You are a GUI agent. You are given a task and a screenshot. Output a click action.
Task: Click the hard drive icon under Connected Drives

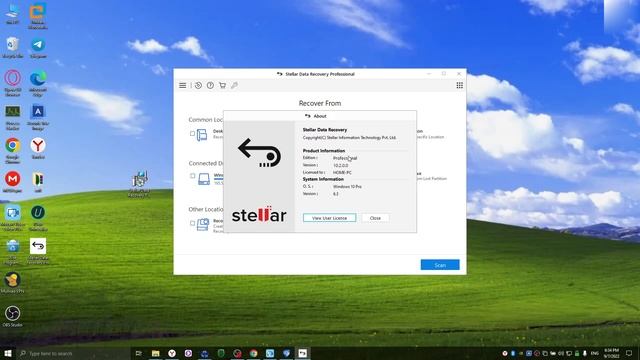tap(204, 179)
